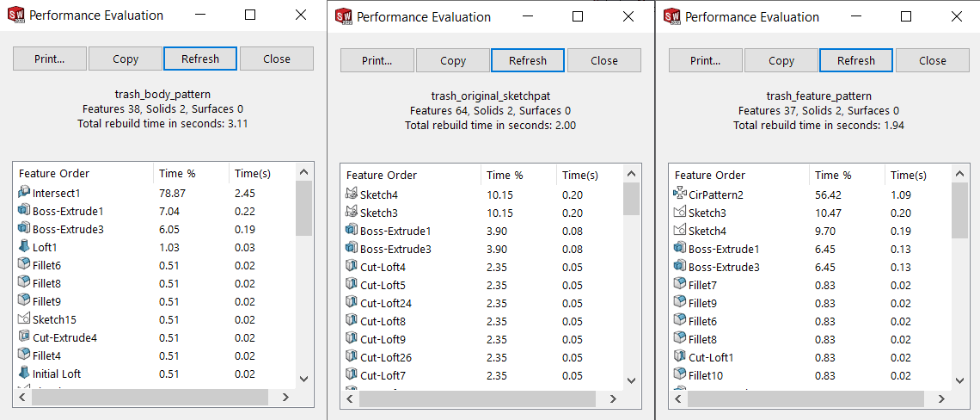Click Print in the trash_original_sketchpat window
The height and width of the screenshot is (420, 980).
pyautogui.click(x=377, y=60)
